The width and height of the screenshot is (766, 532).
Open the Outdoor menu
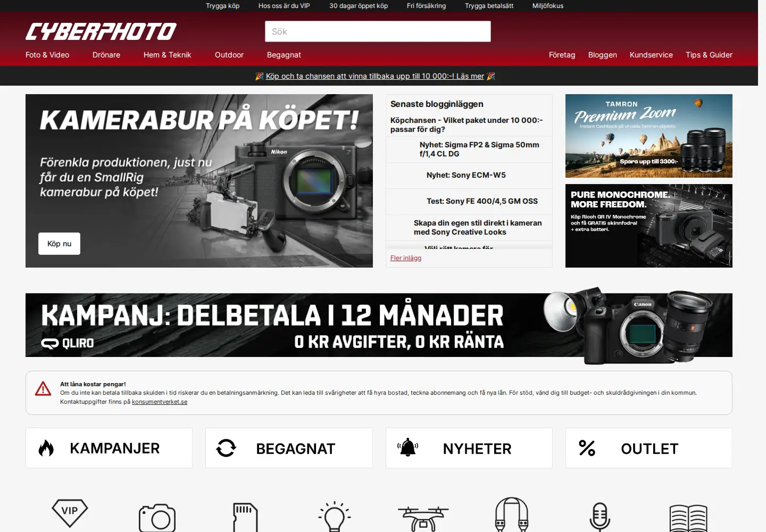click(x=229, y=55)
